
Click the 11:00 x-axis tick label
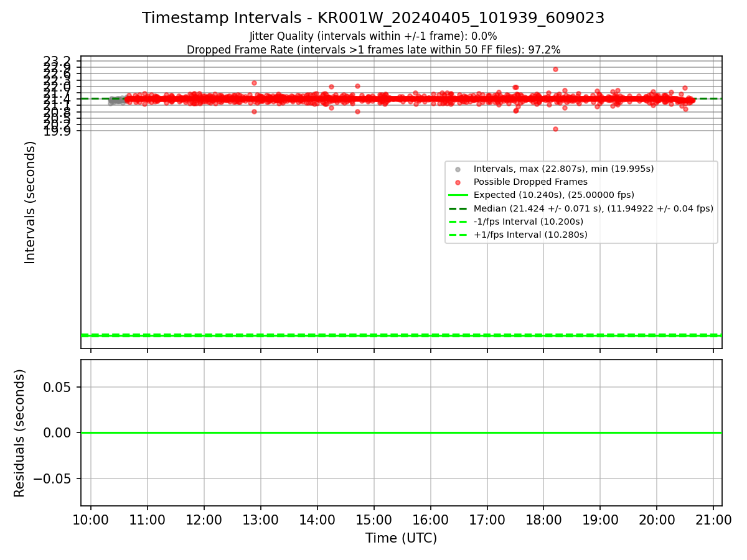[148, 520]
